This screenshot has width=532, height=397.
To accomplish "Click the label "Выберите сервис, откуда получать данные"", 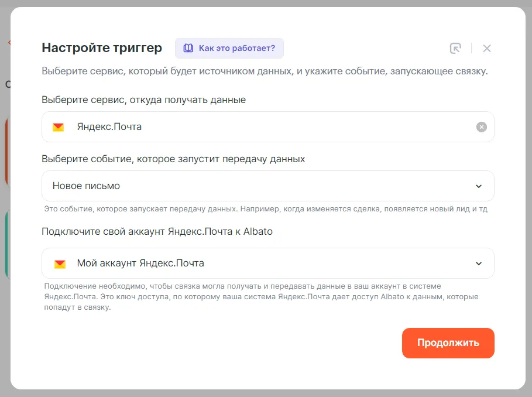I will pyautogui.click(x=143, y=100).
